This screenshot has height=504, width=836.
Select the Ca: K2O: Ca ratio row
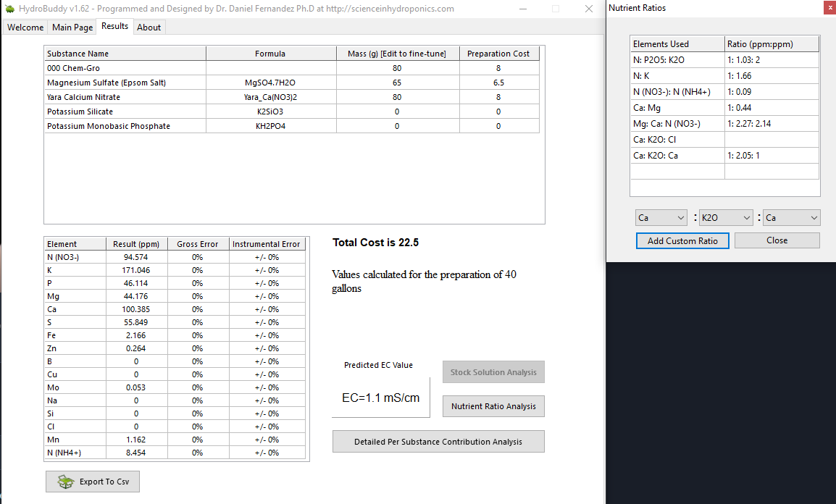(x=724, y=156)
